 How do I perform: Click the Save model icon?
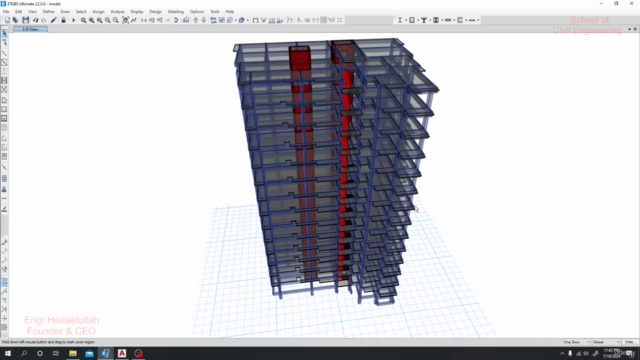[x=26, y=20]
